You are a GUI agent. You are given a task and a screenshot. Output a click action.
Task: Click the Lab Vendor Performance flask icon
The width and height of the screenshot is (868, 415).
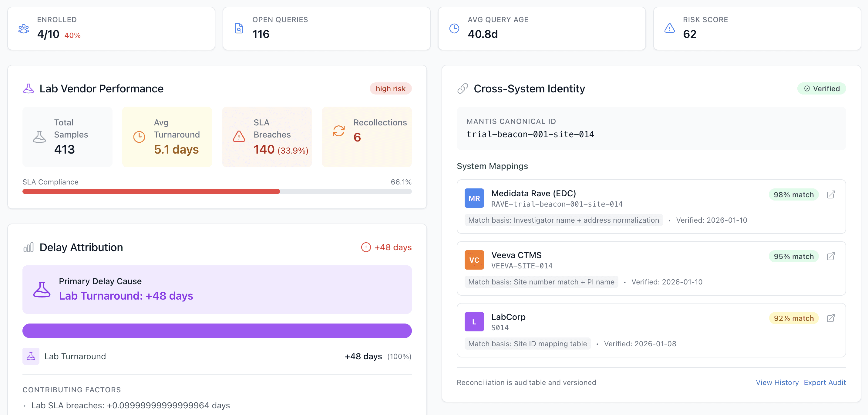pos(28,88)
